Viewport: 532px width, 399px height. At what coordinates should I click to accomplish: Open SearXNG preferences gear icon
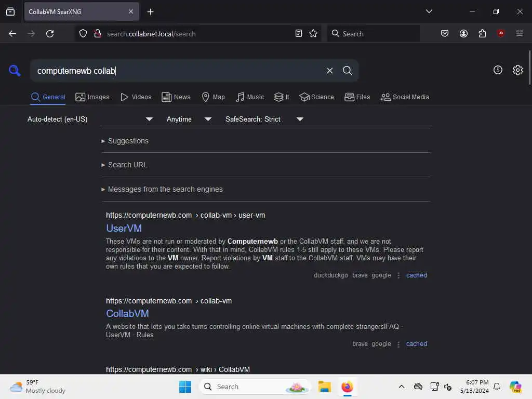518,70
